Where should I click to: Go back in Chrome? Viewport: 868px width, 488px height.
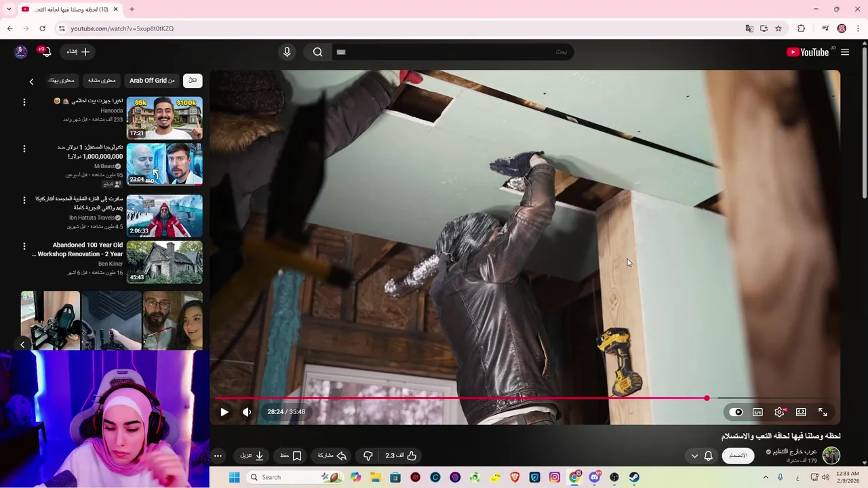point(9,28)
